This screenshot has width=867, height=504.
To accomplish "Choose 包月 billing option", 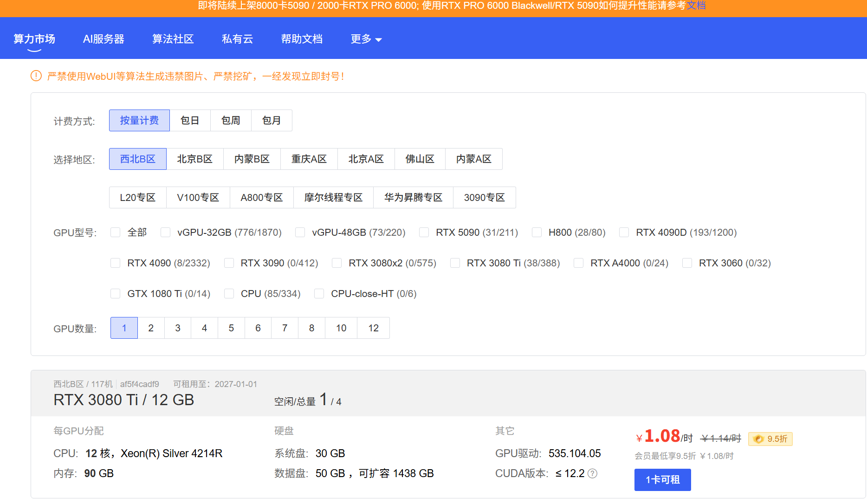I will tap(272, 121).
